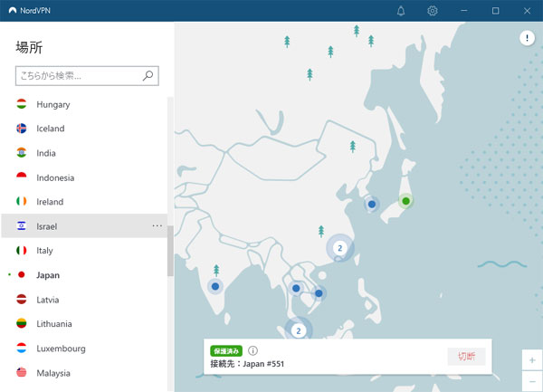
Task: Connect to Hungary in the list
Action: [x=84, y=104]
